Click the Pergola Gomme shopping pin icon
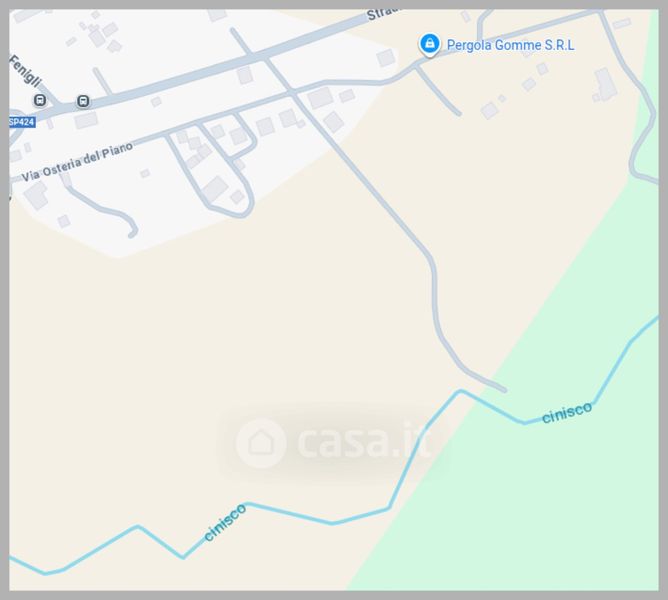This screenshot has height=600, width=668. tap(429, 44)
